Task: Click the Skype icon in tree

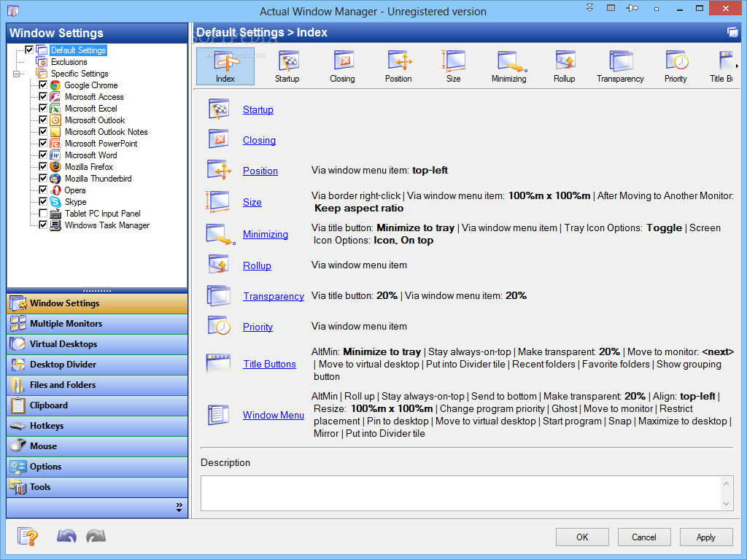Action: pos(55,202)
